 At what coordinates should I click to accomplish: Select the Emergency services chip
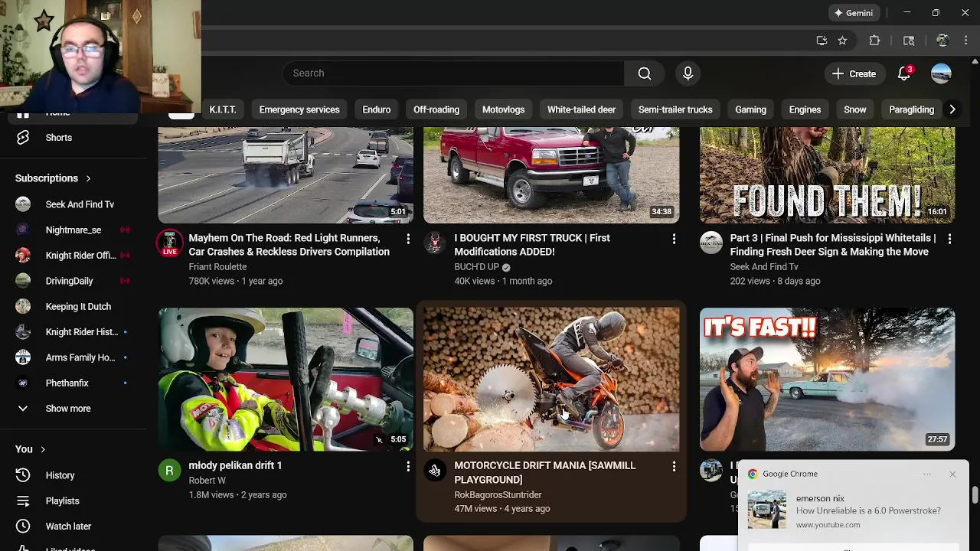[x=299, y=109]
